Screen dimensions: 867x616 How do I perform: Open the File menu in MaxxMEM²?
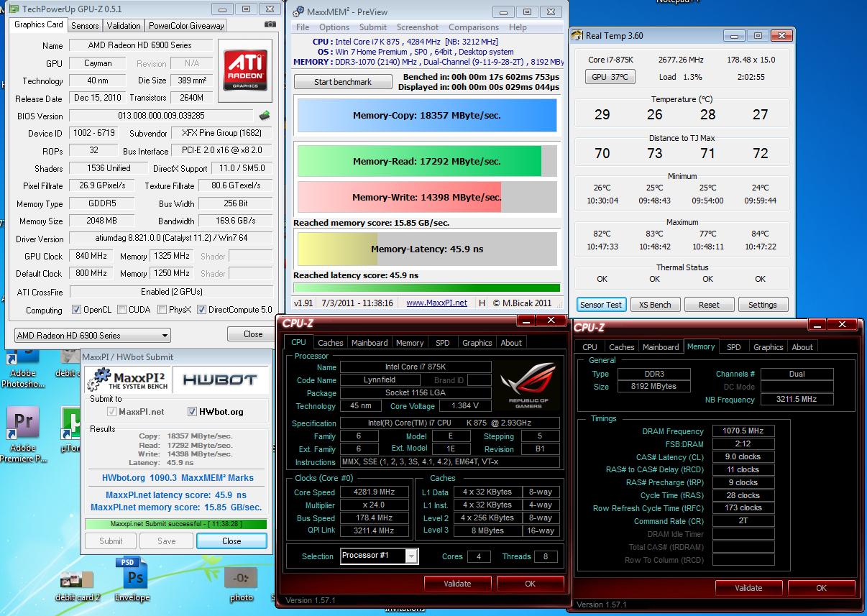303,27
